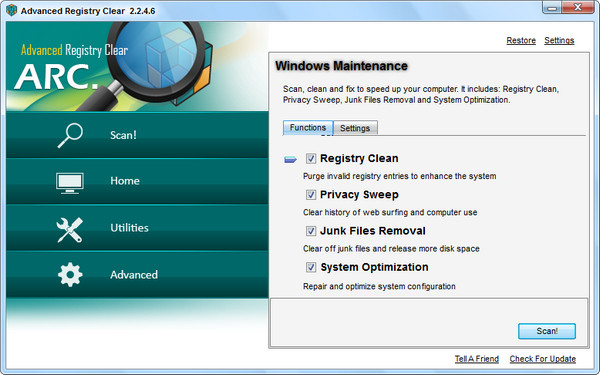Image resolution: width=600 pixels, height=375 pixels.
Task: Open the top-right Settings link
Action: click(x=559, y=41)
